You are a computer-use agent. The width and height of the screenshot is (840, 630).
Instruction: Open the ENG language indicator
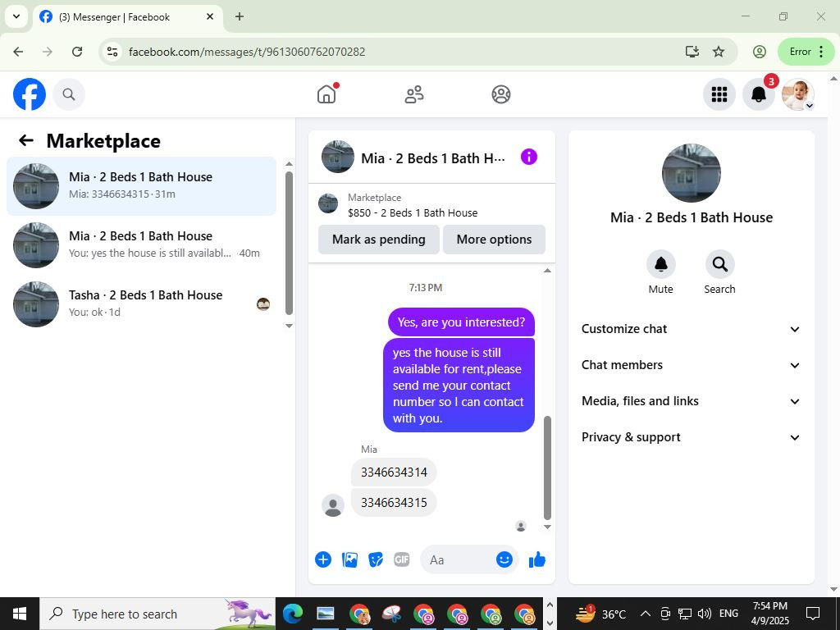coord(728,614)
